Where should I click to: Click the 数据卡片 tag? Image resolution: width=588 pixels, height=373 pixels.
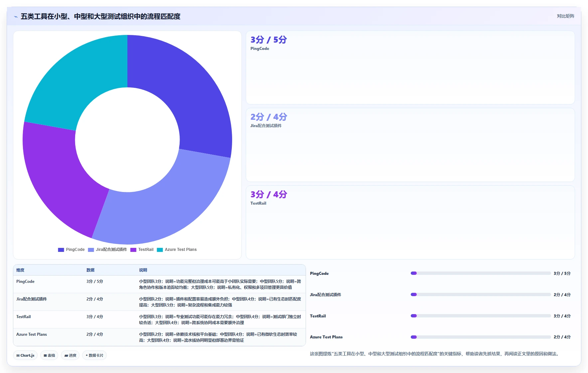click(x=94, y=355)
